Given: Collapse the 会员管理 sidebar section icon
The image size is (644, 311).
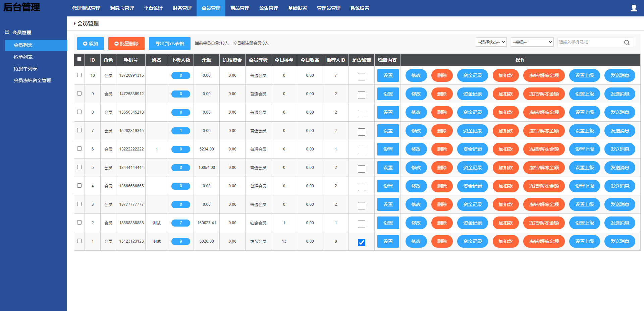Looking at the screenshot, I should [7, 32].
